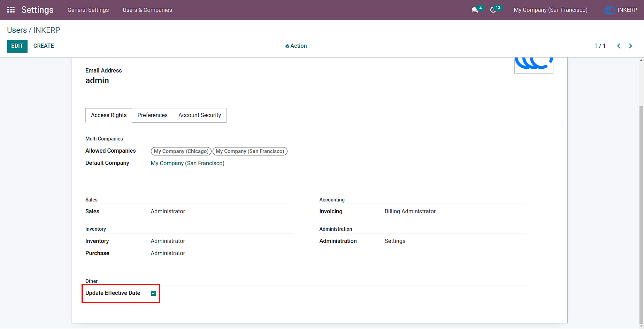Click the CREATE button
644x329 pixels.
pyautogui.click(x=44, y=46)
